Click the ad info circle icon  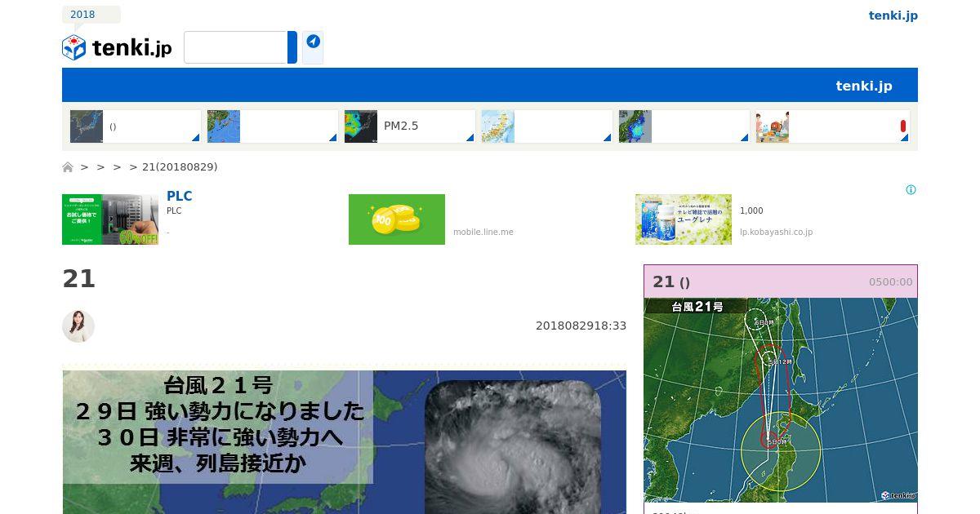tap(911, 190)
